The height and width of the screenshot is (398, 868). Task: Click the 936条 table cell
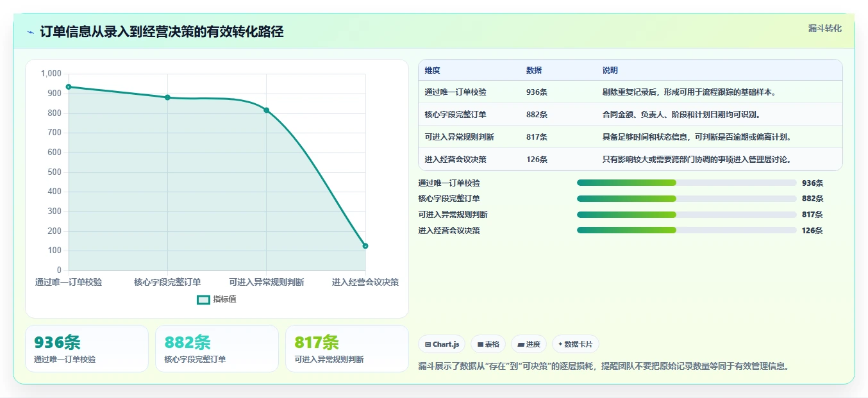[537, 92]
